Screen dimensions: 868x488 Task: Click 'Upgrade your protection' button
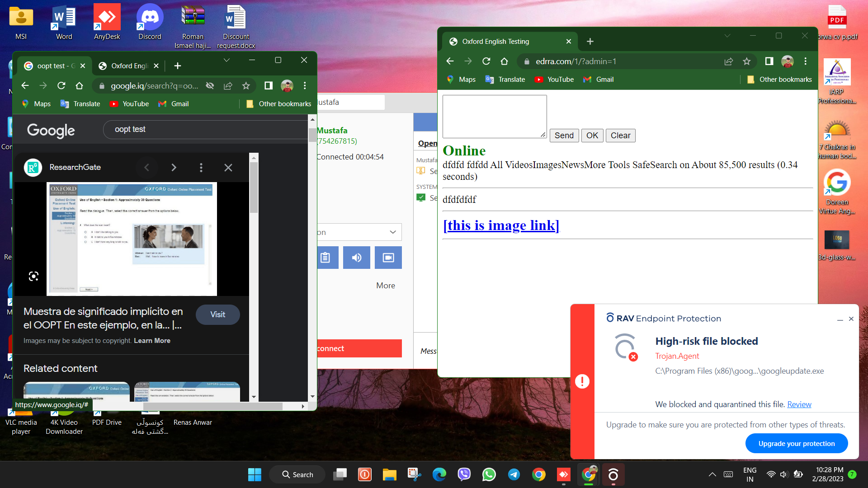(797, 444)
